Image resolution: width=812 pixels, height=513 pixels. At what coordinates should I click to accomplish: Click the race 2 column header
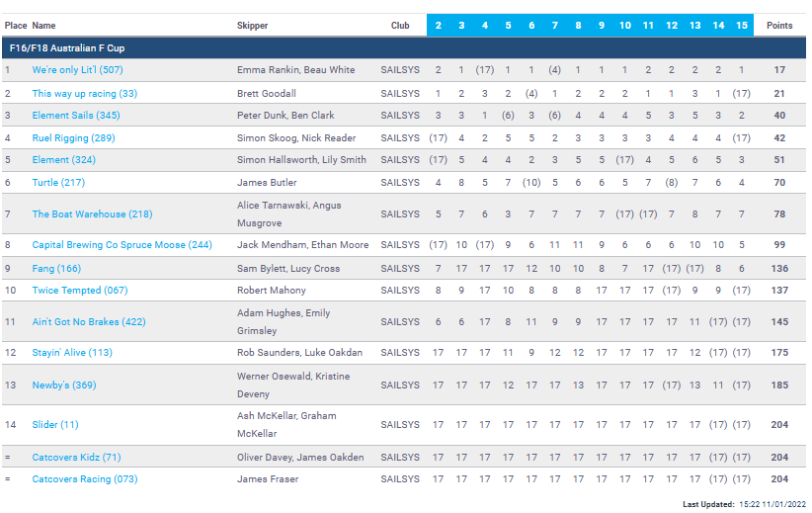[x=439, y=26]
